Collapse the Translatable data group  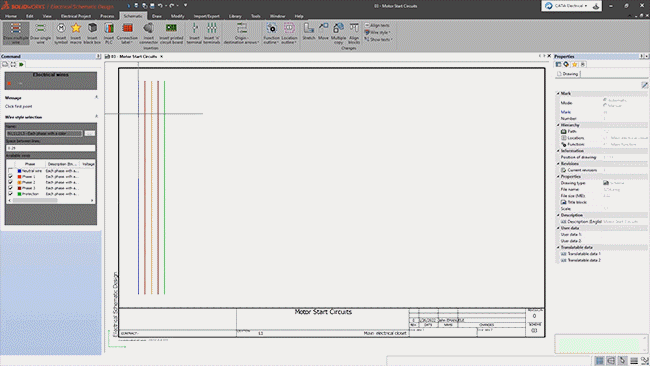point(558,247)
